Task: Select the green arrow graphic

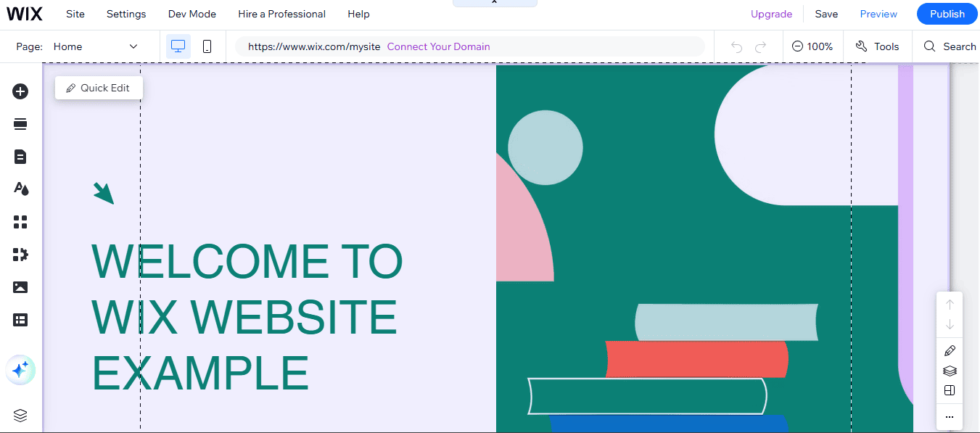Action: click(x=104, y=193)
